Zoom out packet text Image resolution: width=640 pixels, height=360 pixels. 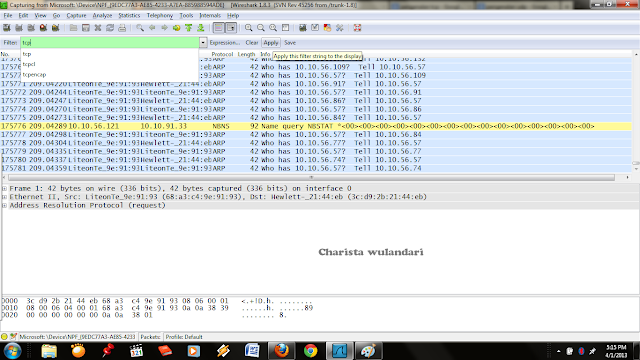(x=261, y=28)
